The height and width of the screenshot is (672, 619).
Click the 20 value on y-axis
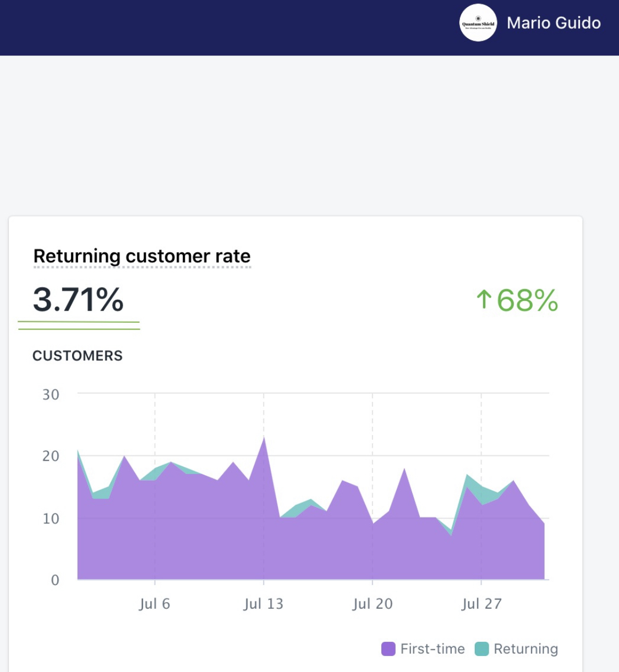point(51,456)
